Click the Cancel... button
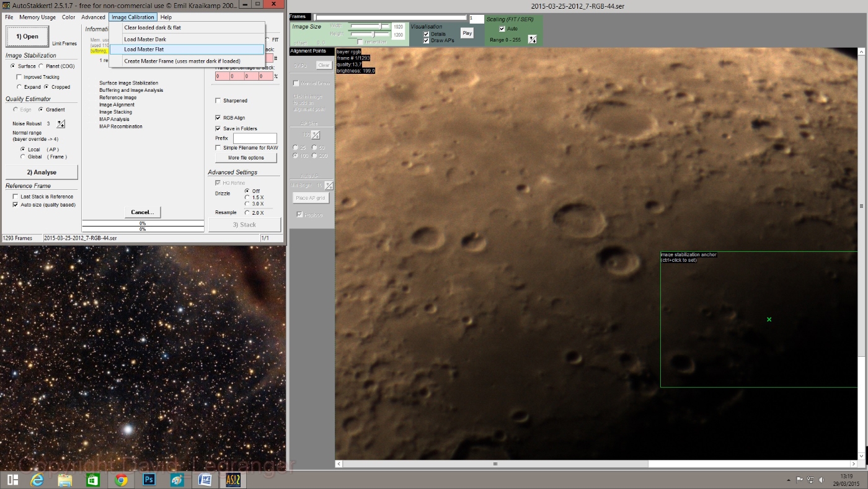868x489 pixels. [143, 212]
